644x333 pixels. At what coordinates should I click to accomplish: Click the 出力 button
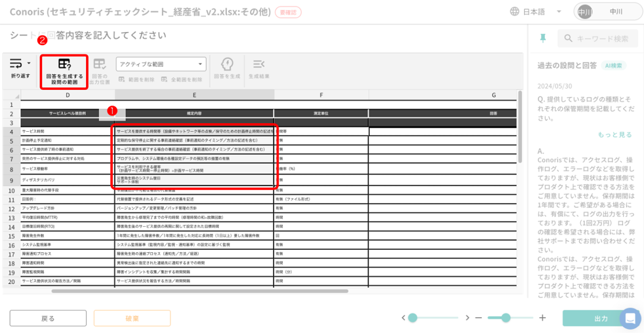tap(600, 319)
